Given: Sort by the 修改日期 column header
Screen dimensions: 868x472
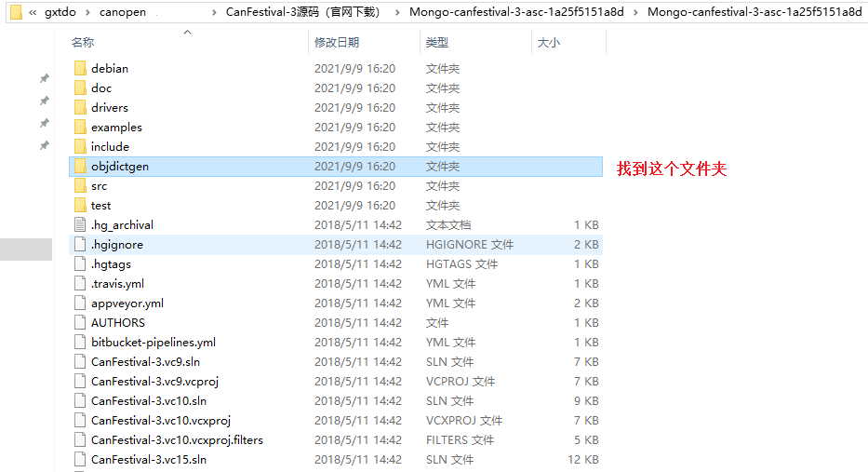Looking at the screenshot, I should [337, 42].
